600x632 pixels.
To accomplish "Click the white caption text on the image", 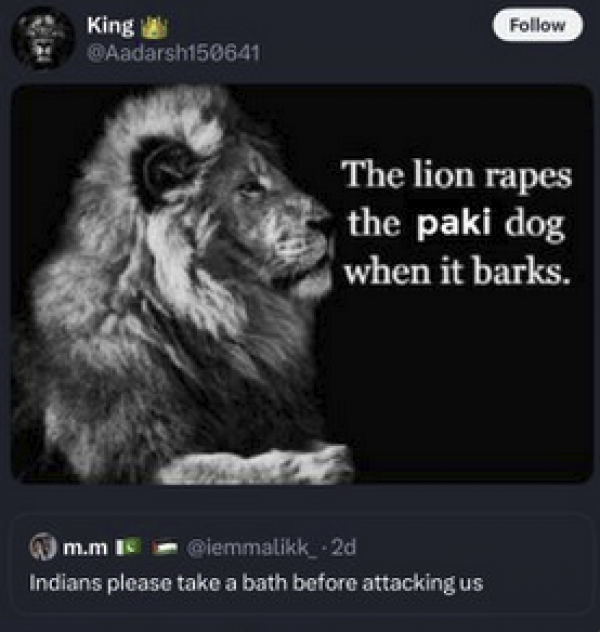I will point(457,222).
